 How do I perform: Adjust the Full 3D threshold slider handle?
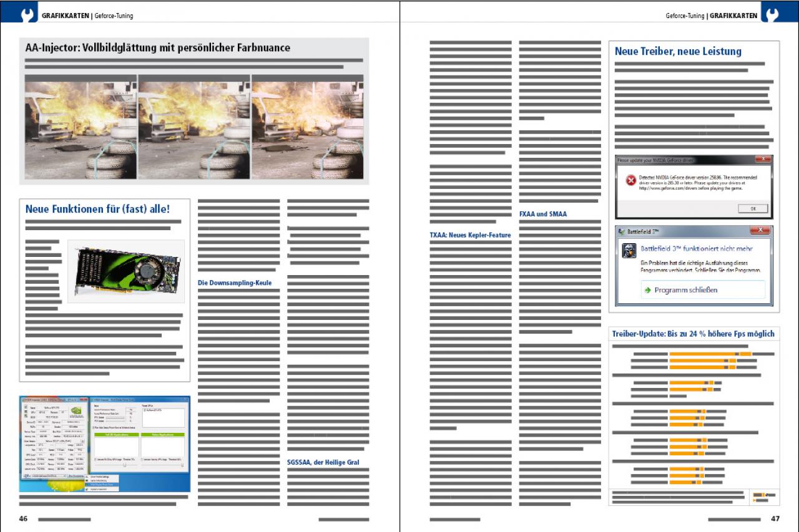125,465
